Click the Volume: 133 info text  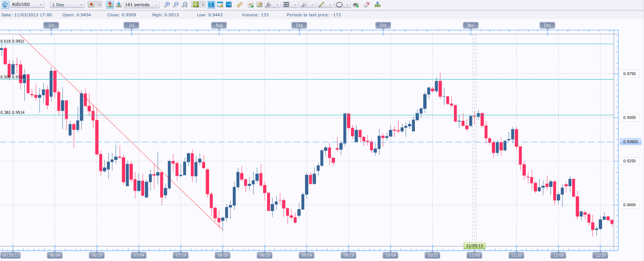click(255, 15)
